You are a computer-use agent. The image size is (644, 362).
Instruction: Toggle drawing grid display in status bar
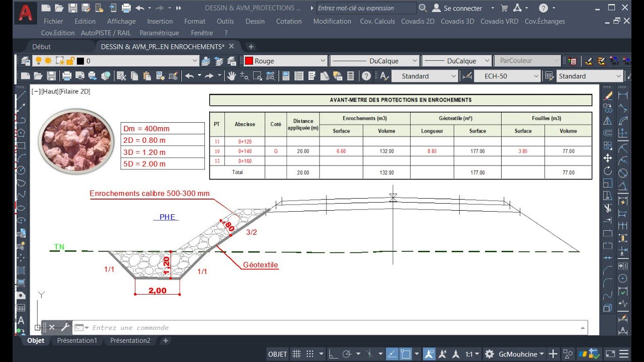point(297,354)
